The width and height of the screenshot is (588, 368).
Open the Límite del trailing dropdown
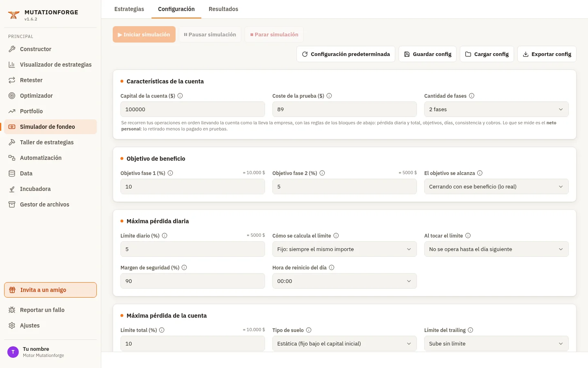(x=497, y=343)
